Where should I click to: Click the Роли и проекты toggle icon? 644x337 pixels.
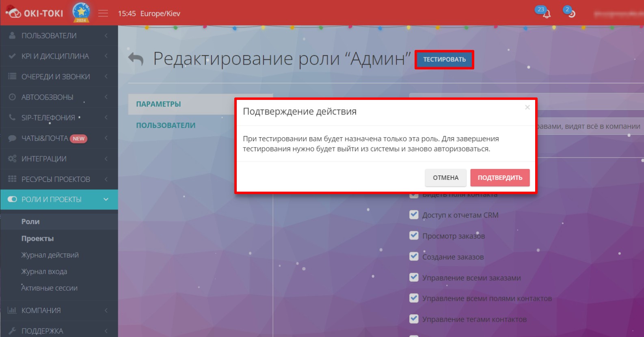pos(12,199)
